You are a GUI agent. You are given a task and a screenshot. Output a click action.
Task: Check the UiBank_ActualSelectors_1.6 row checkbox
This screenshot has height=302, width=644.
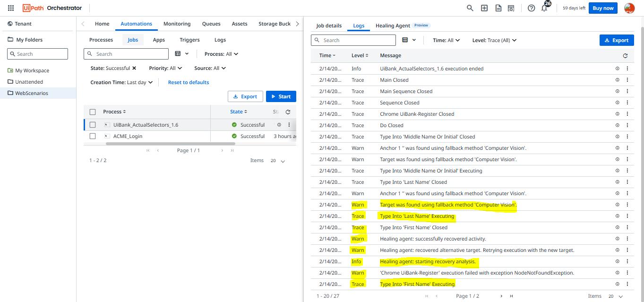click(93, 124)
